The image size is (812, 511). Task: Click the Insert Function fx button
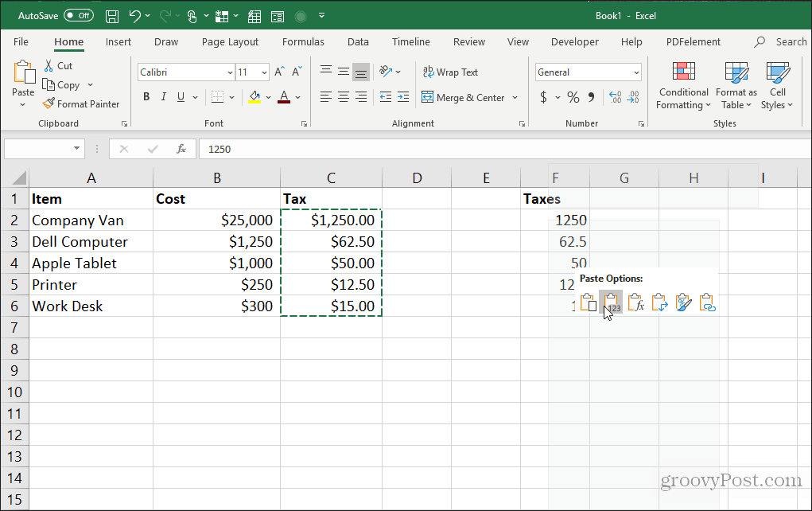(181, 150)
